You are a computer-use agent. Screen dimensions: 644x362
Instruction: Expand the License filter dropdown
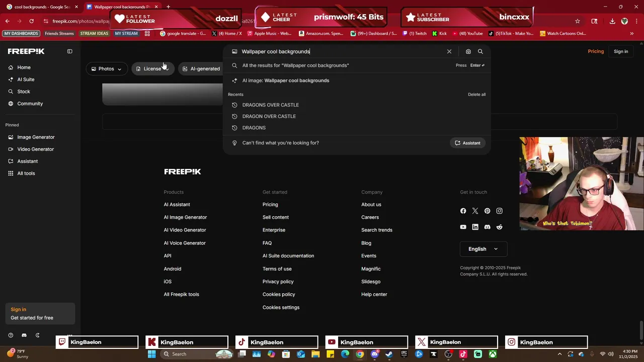152,69
